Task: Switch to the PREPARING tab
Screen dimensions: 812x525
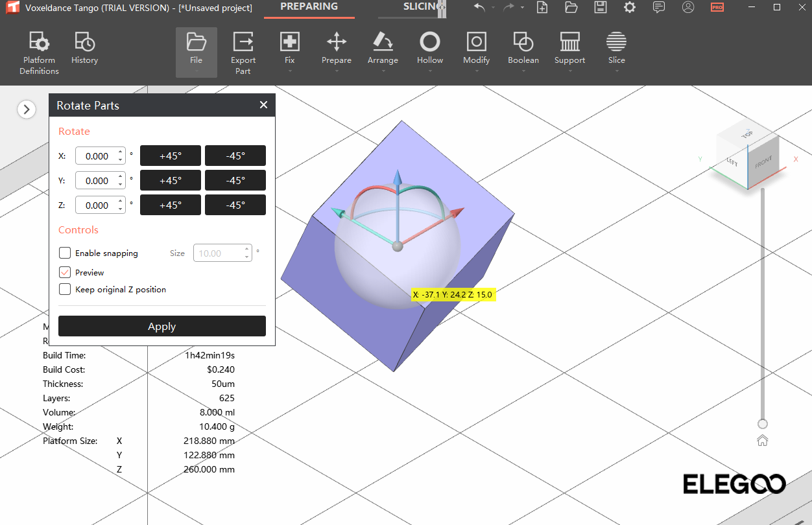Action: point(309,8)
